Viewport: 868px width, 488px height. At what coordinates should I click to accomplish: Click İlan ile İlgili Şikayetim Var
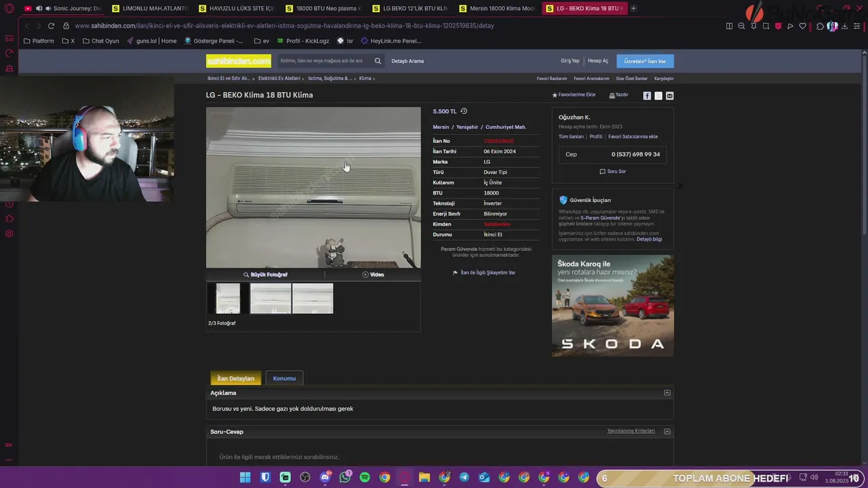(484, 272)
